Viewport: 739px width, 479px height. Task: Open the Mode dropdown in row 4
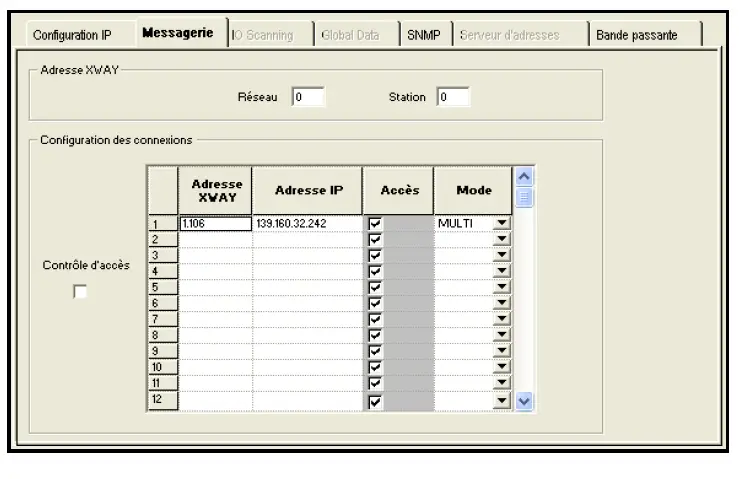pyautogui.click(x=502, y=271)
